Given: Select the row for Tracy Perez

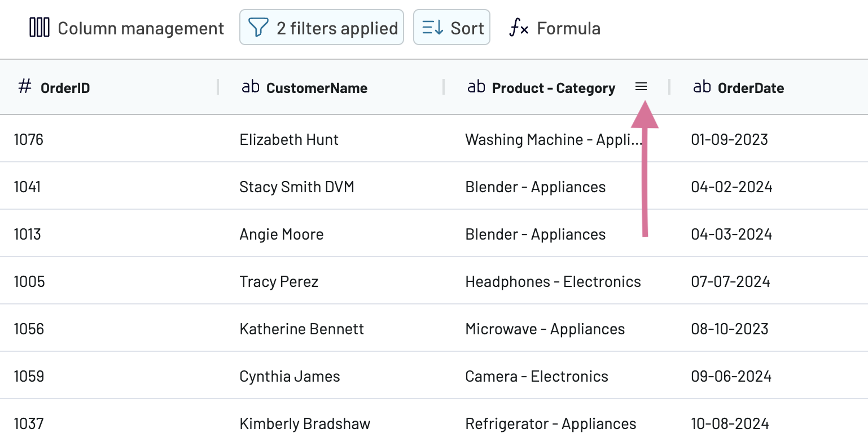Looking at the screenshot, I should tap(279, 281).
